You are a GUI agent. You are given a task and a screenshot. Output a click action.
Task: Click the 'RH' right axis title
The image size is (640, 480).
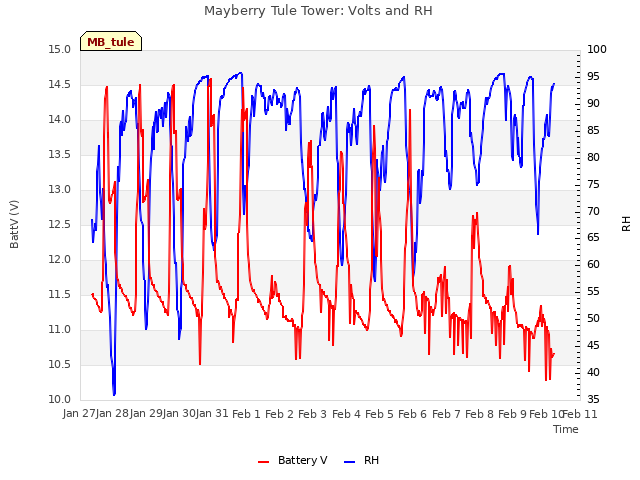click(x=626, y=224)
